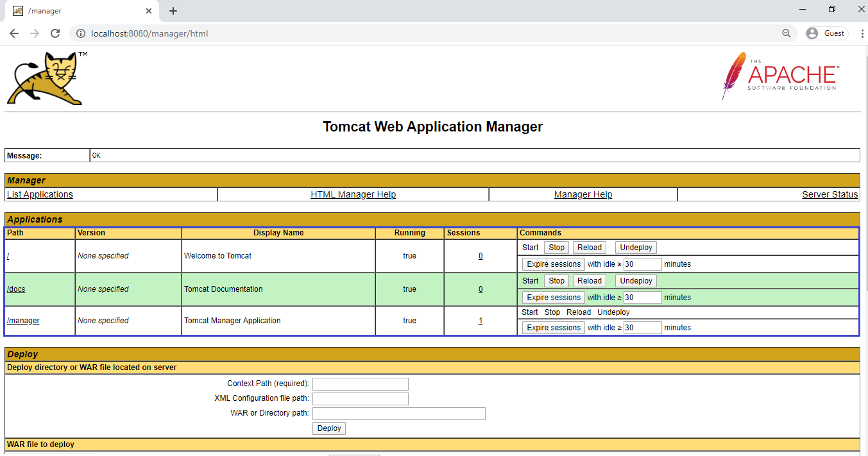
Task: Click the 'Welcome to Tomcat' display name
Action: (217, 256)
